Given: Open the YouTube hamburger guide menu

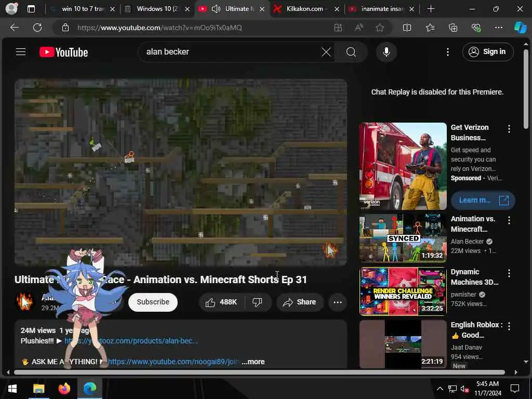Looking at the screenshot, I should [21, 51].
